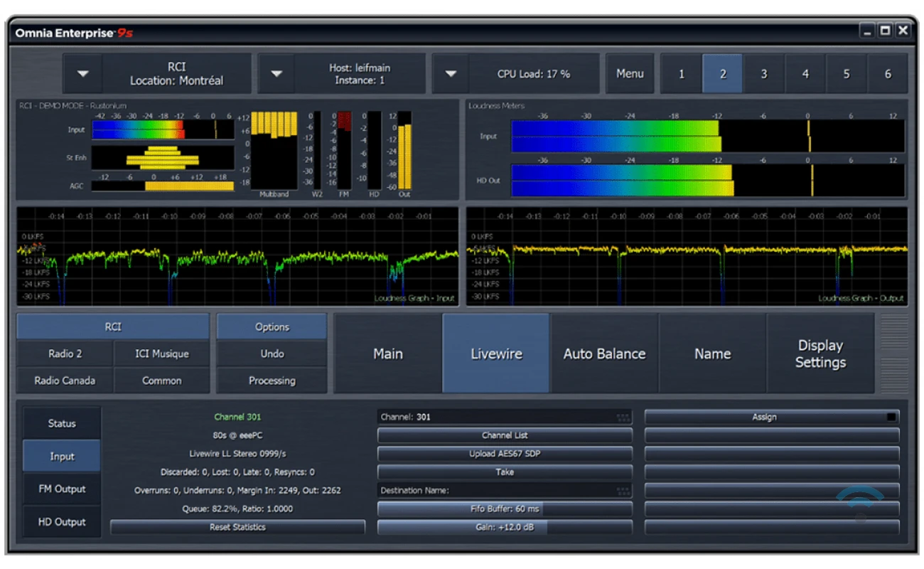Click the Reset Statistics button
This screenshot has width=924, height=569.
(237, 527)
